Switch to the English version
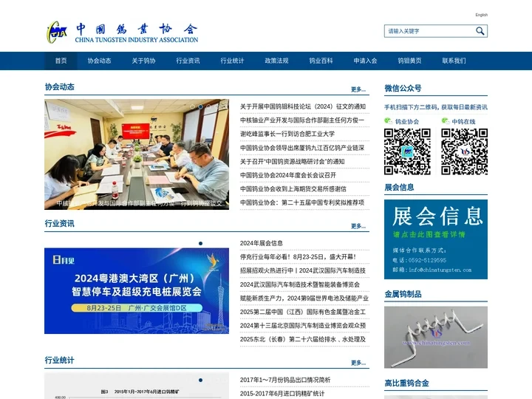 pos(481,15)
